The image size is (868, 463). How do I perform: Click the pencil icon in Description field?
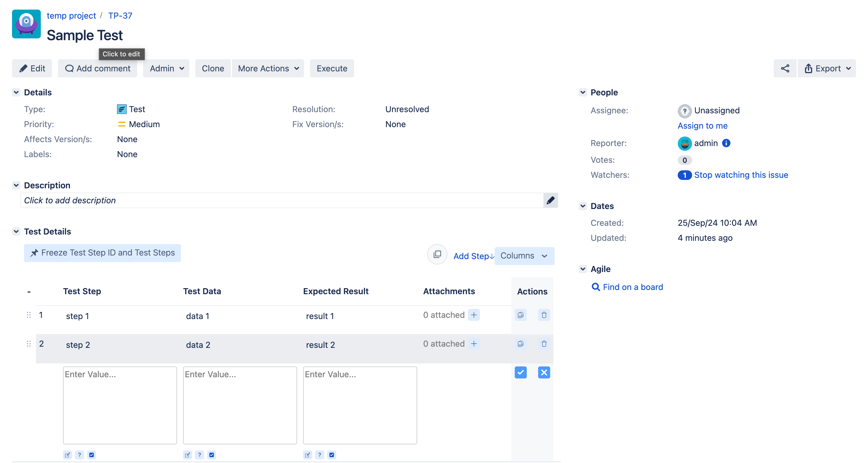[550, 200]
